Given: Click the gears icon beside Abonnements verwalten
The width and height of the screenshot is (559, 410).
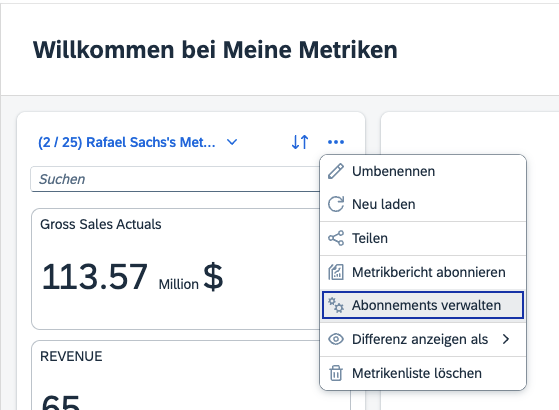Looking at the screenshot, I should click(x=336, y=305).
